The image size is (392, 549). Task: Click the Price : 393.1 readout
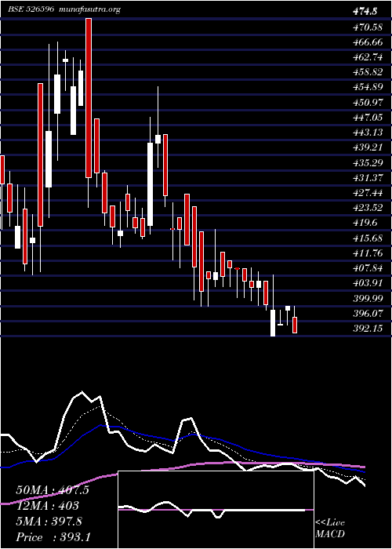tap(53, 537)
